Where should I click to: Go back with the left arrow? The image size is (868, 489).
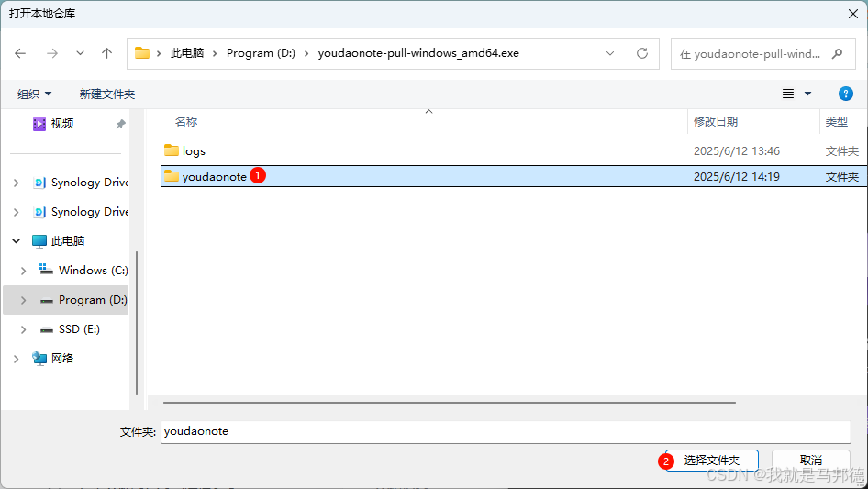pos(20,53)
